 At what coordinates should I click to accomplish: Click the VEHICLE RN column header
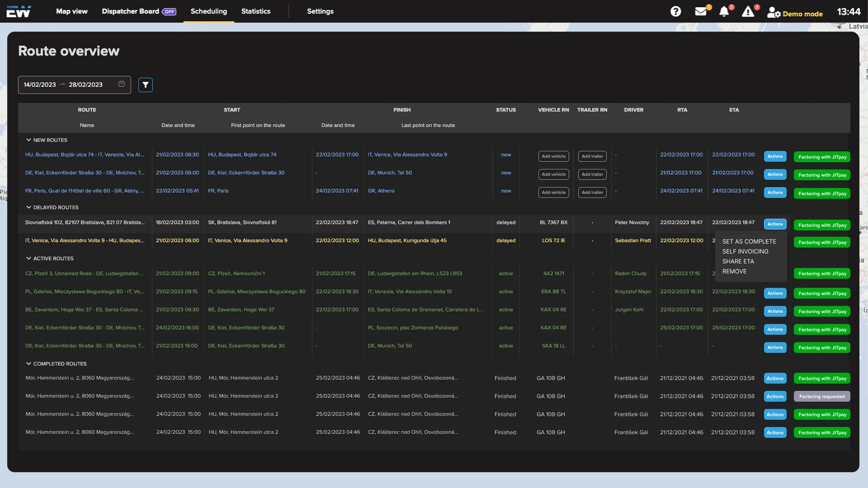[553, 110]
